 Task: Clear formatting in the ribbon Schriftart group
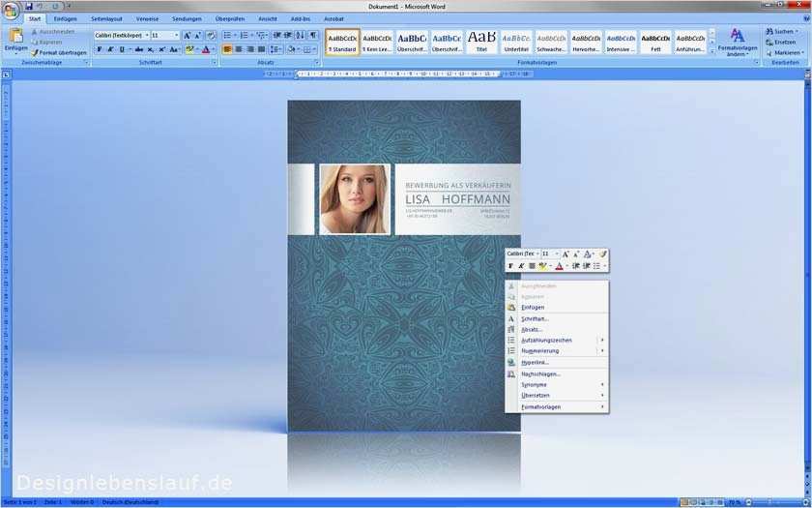(x=211, y=36)
